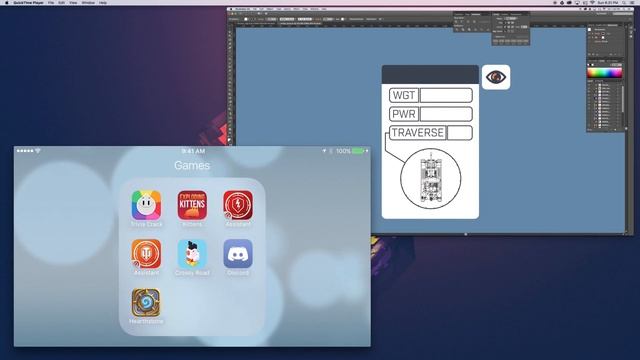
Task: Click the 100% battery label in iOS
Action: pos(343,151)
